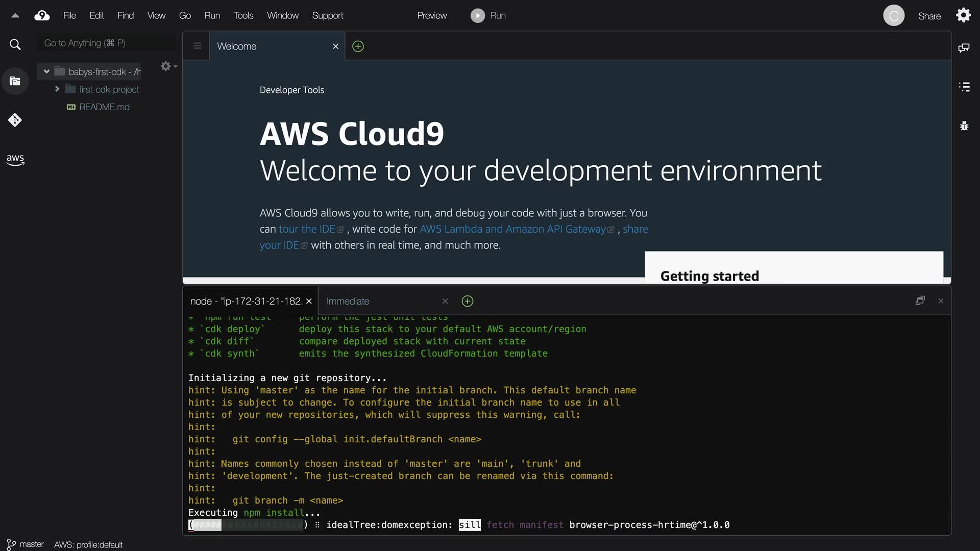Hide the menu bar with up arrow
The width and height of the screenshot is (980, 551).
15,16
